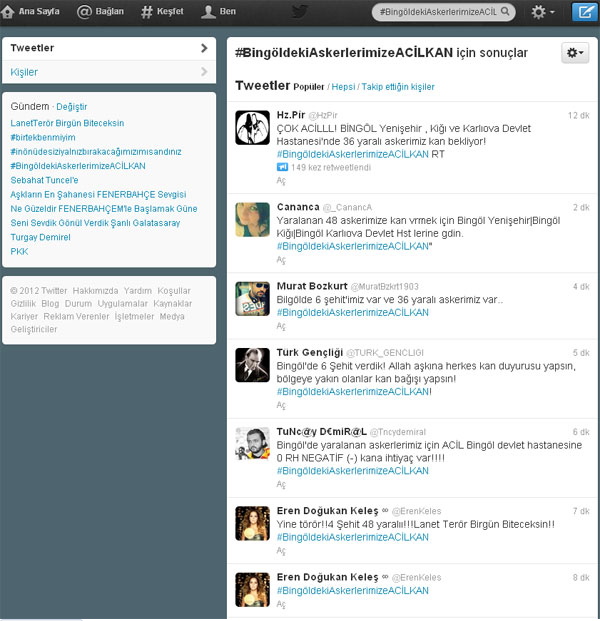Open LanetTerör Birgün Biteceksin trend

67,123
